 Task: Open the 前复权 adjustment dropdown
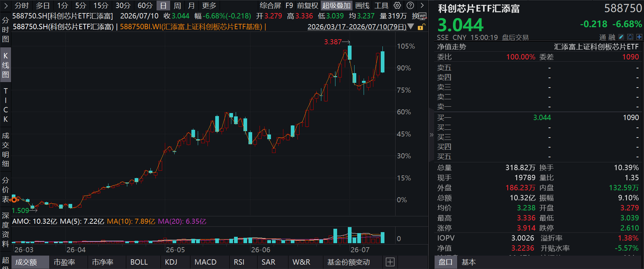[308, 5]
